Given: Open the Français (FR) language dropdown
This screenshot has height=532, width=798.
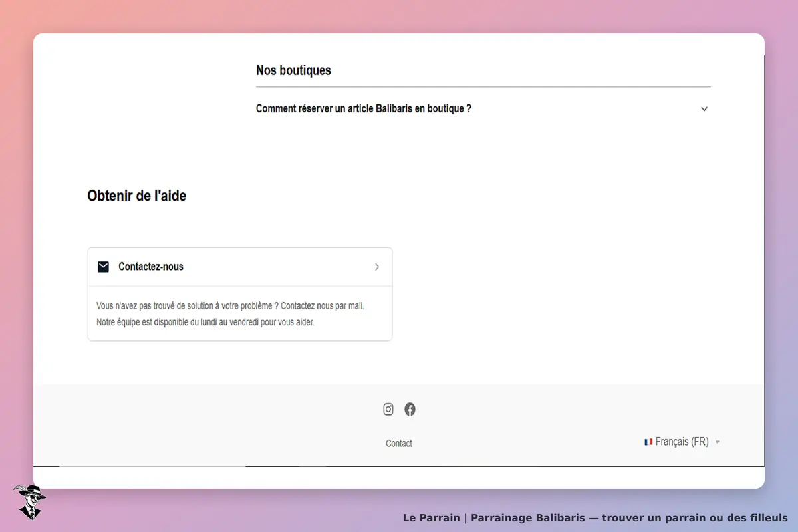Looking at the screenshot, I should click(682, 442).
